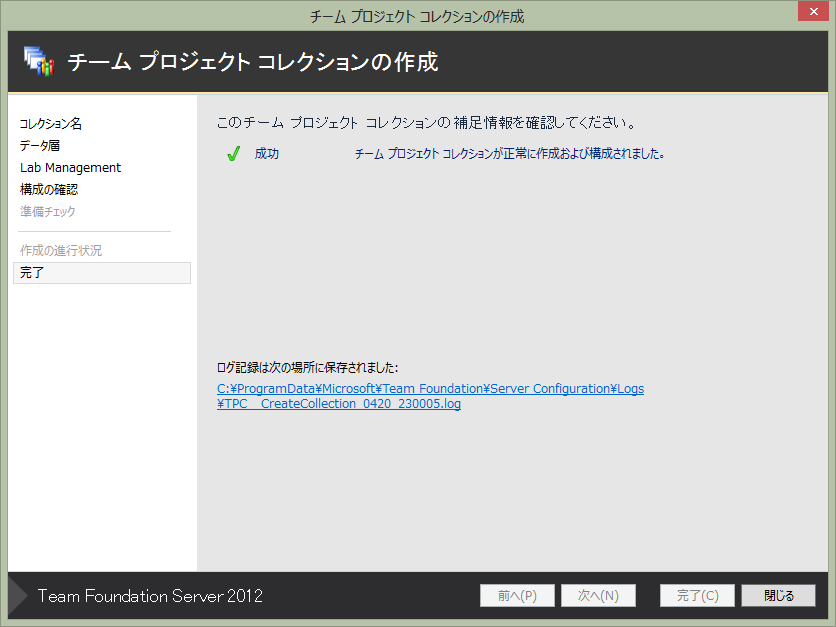
Task: Click the 完了(C) button
Action: (x=697, y=596)
